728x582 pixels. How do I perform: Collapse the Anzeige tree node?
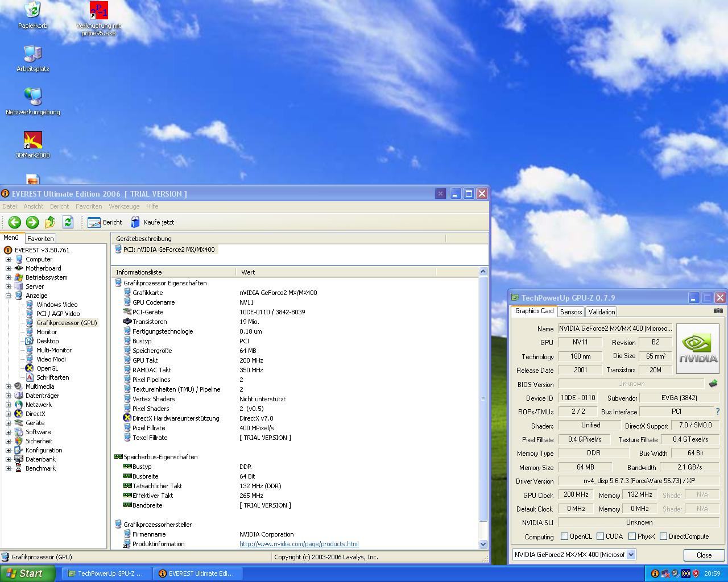9,296
